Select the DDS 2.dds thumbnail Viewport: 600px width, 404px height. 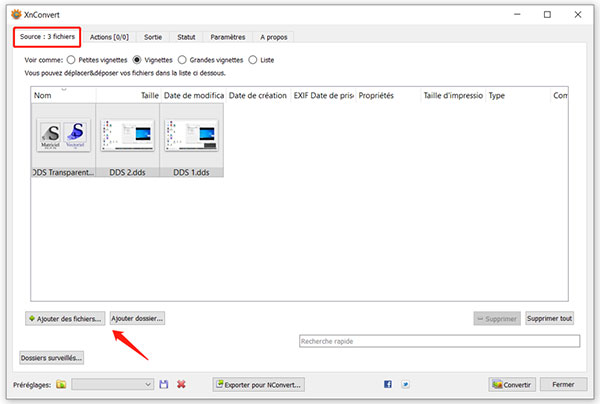(127, 140)
